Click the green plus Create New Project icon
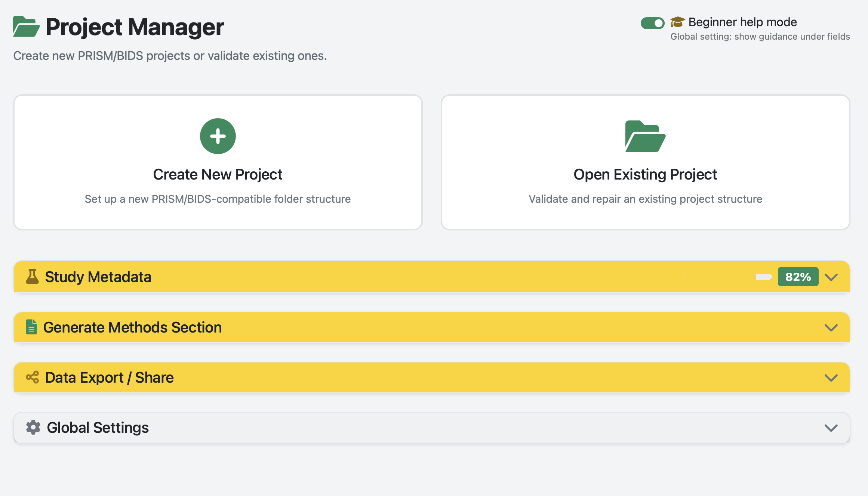This screenshot has height=496, width=868. coord(218,136)
